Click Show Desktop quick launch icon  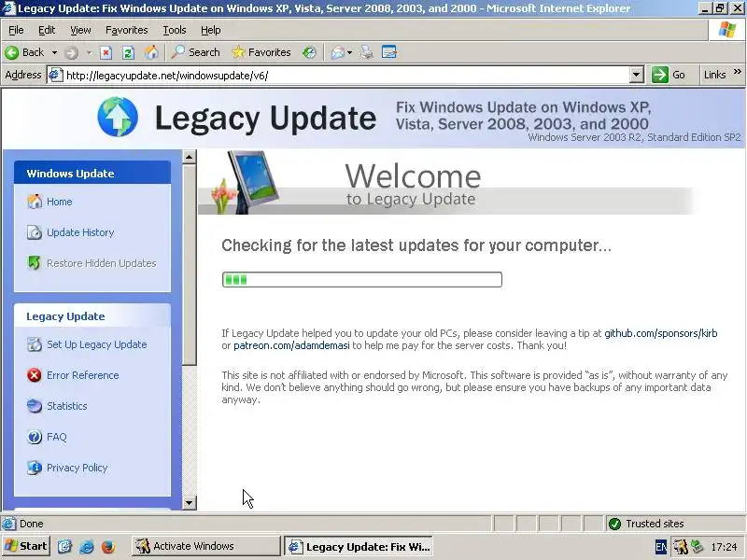tap(64, 546)
